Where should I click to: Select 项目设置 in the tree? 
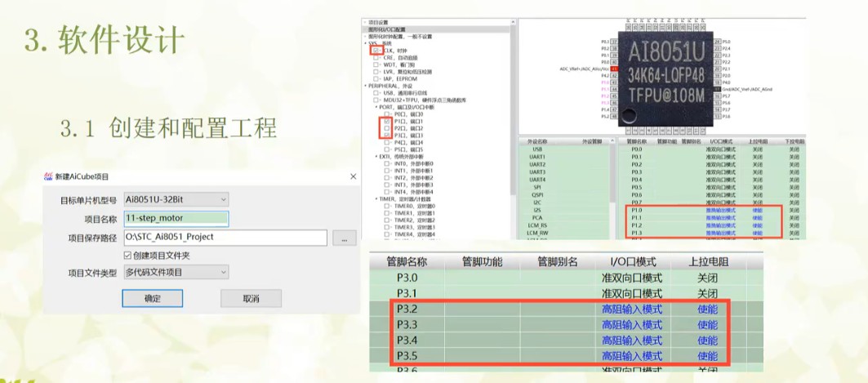coord(379,22)
